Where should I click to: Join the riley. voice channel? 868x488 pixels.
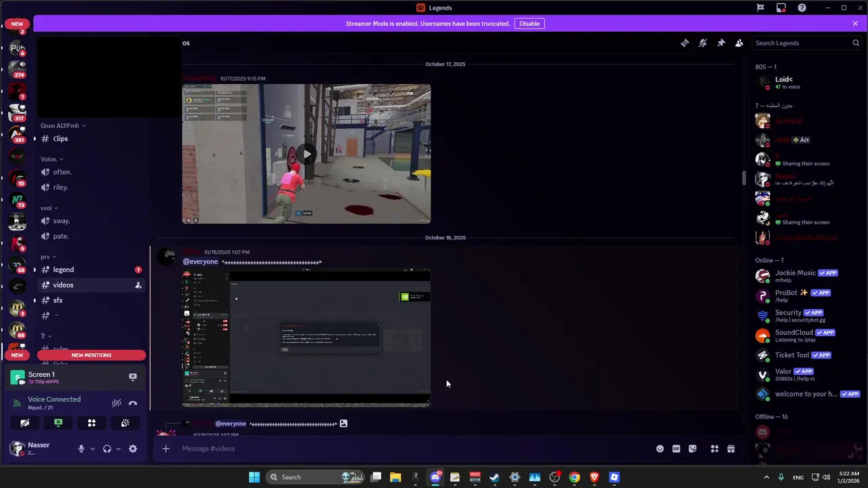point(92,187)
